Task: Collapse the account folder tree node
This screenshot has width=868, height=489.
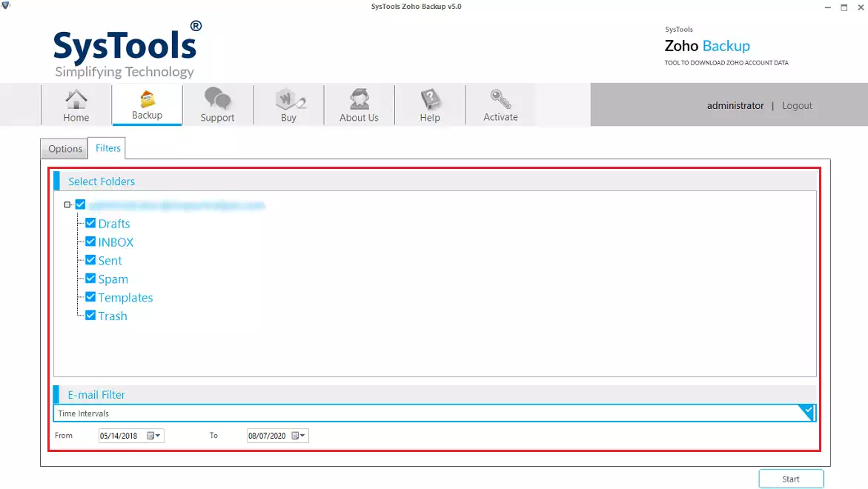Action: point(67,204)
